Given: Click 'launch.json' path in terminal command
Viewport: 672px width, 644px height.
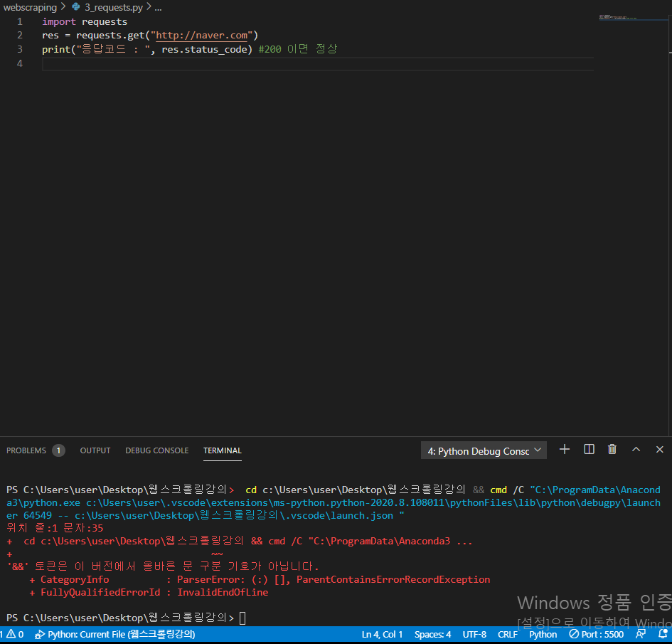Looking at the screenshot, I should point(362,515).
